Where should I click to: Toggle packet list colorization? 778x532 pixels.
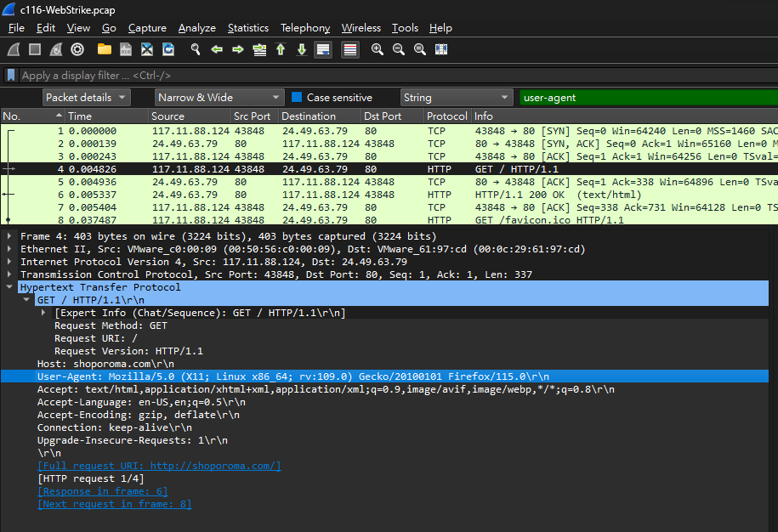[x=350, y=49]
